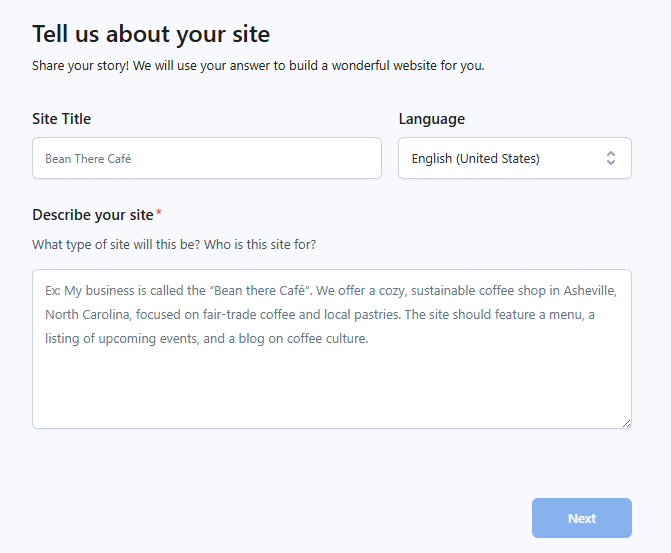Click the 'Language' label
The width and height of the screenshot is (671, 553).
pos(432,119)
